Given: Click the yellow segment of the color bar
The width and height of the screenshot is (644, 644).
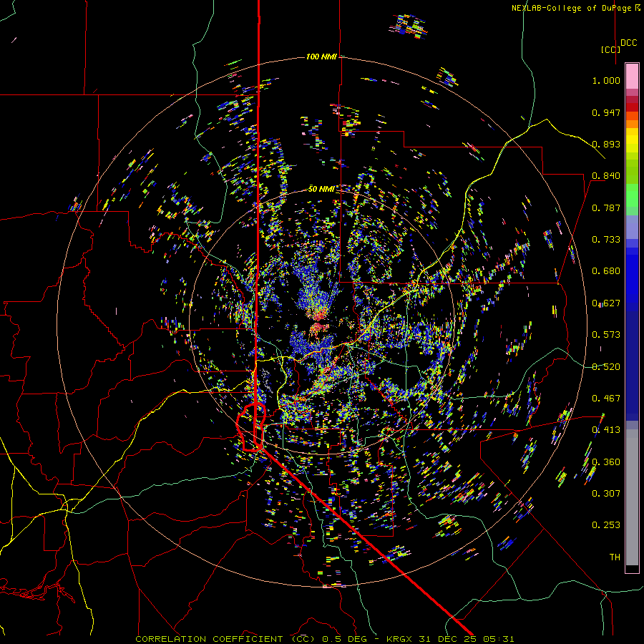Looking at the screenshot, I should [x=632, y=140].
